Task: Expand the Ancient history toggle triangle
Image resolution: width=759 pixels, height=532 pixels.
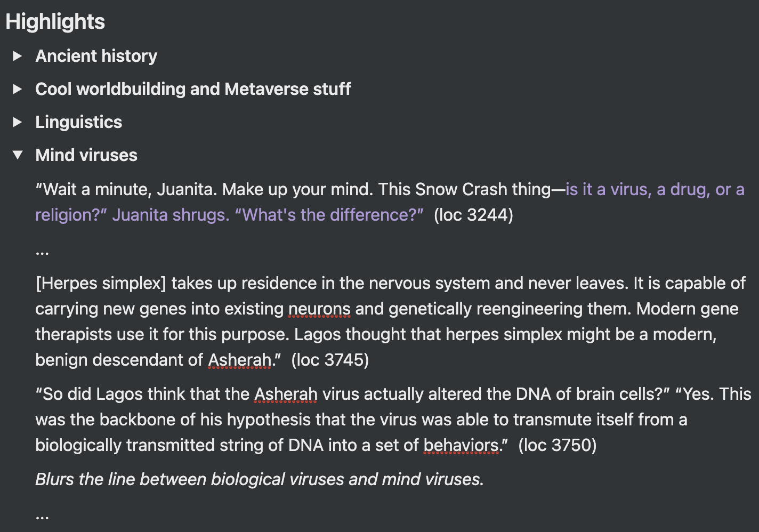Action: click(x=17, y=56)
